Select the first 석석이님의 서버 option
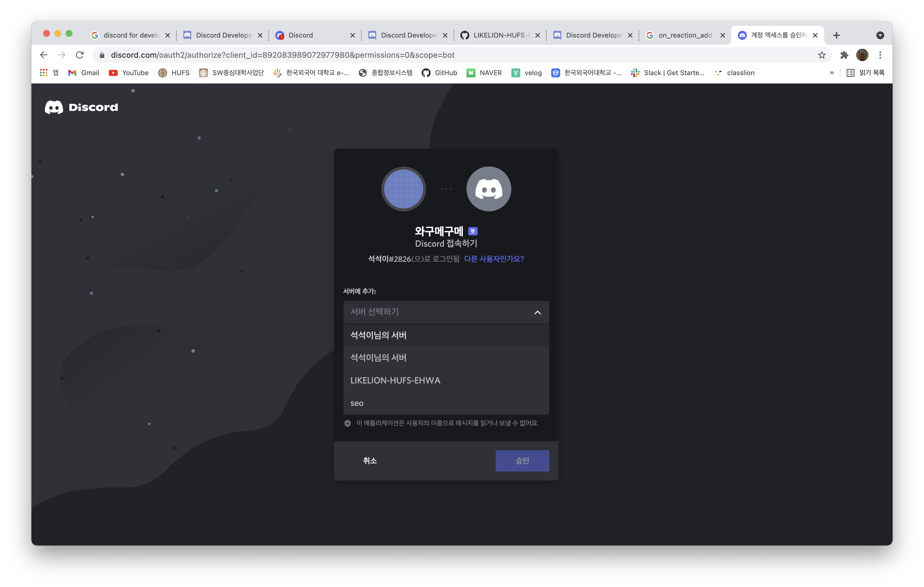This screenshot has height=587, width=924. (x=446, y=335)
